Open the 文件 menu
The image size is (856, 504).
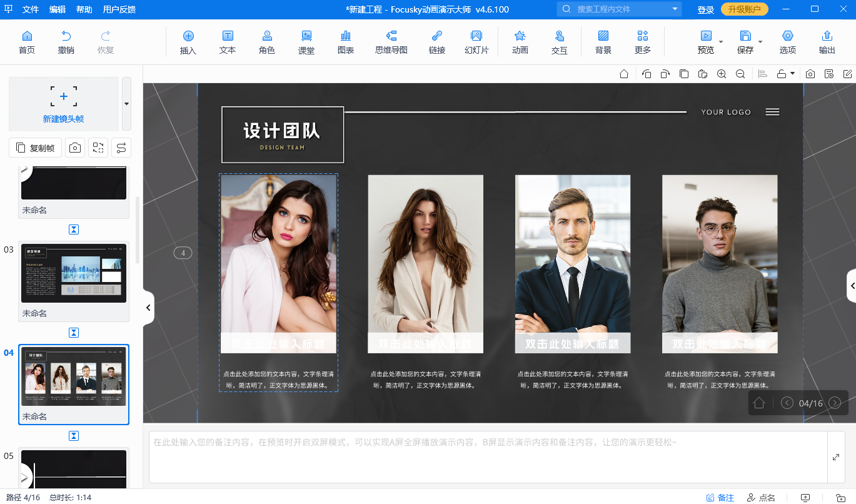(x=30, y=9)
